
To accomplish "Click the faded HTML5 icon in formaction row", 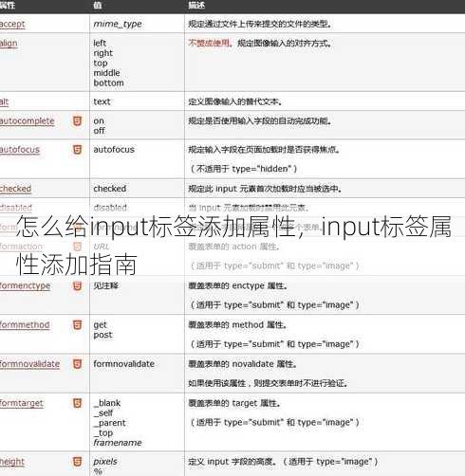I will (77, 247).
